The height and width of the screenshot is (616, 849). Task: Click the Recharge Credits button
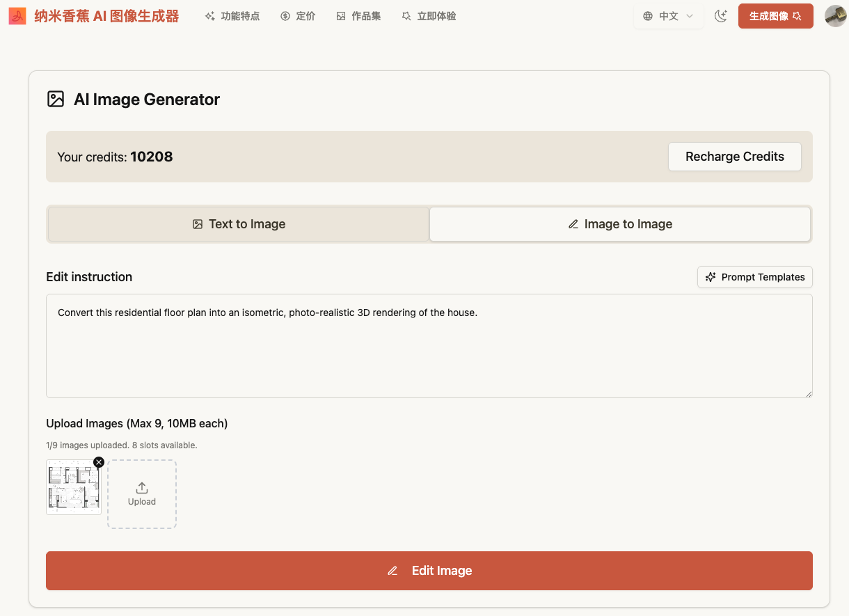[734, 157]
